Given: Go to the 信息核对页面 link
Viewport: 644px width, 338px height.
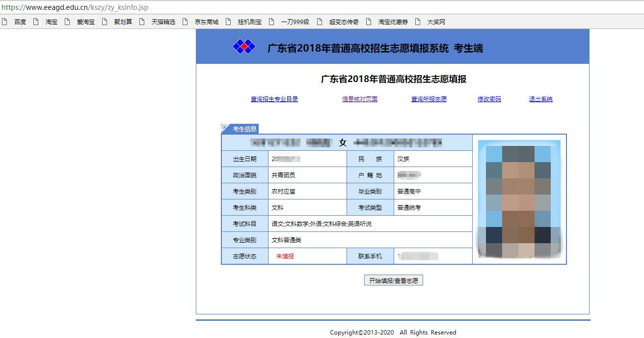Looking at the screenshot, I should [360, 99].
